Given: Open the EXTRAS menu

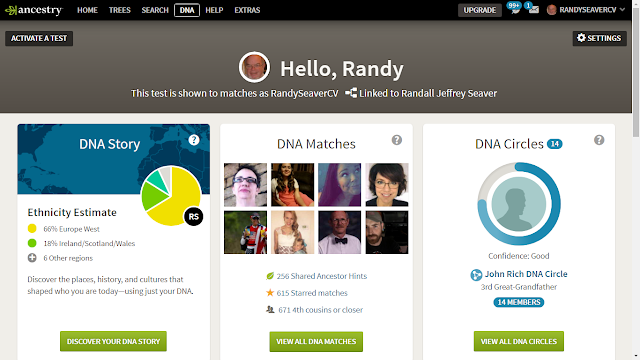Looking at the screenshot, I should coord(247,10).
